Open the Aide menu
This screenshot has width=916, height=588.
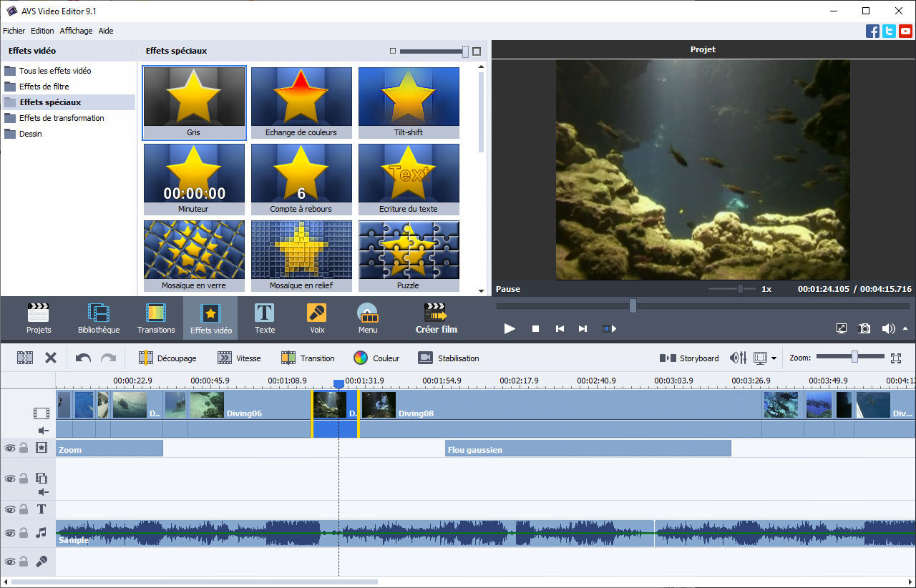(105, 31)
